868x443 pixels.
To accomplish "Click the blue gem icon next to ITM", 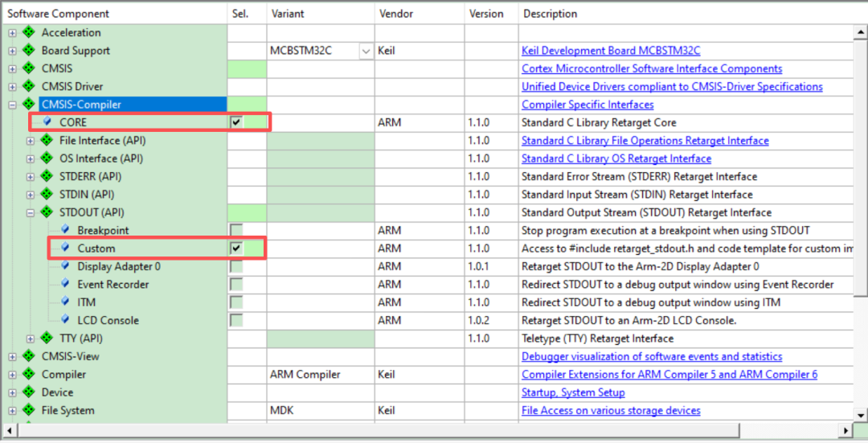I will pos(65,302).
